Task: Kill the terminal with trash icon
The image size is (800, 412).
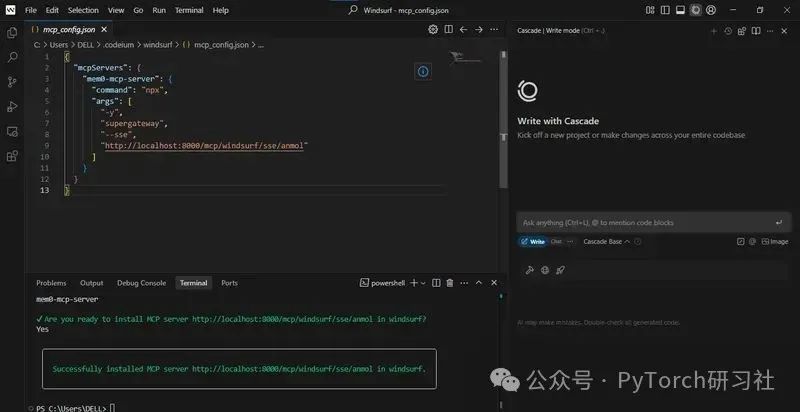Action: click(x=449, y=283)
